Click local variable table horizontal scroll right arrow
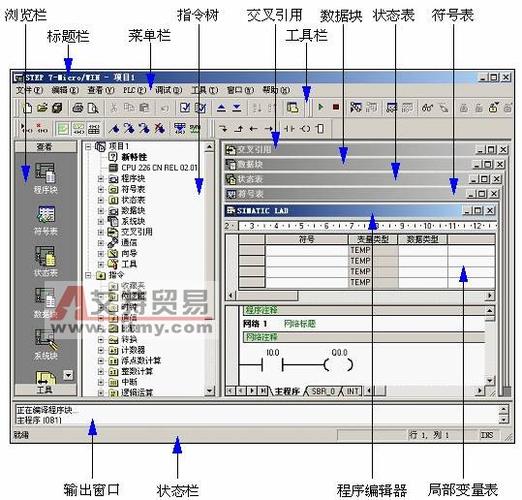 (x=489, y=295)
